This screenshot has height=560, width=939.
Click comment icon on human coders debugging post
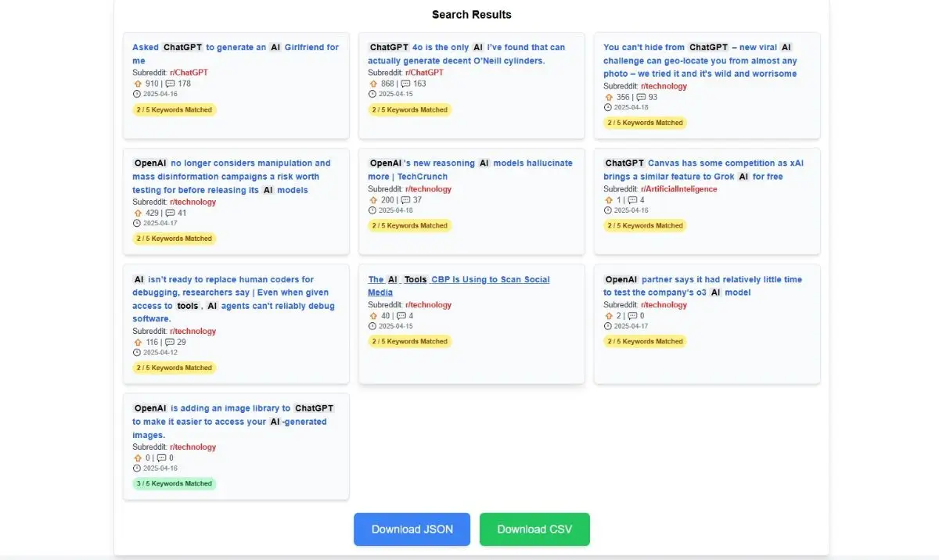tap(170, 343)
